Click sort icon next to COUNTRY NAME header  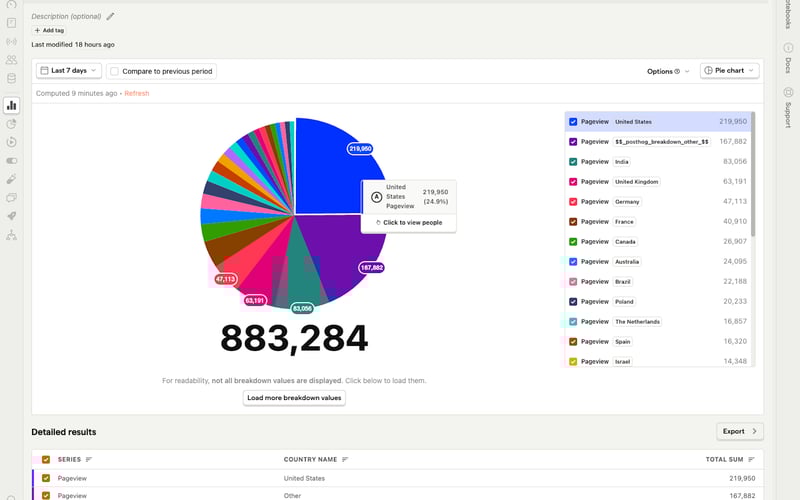(x=345, y=460)
